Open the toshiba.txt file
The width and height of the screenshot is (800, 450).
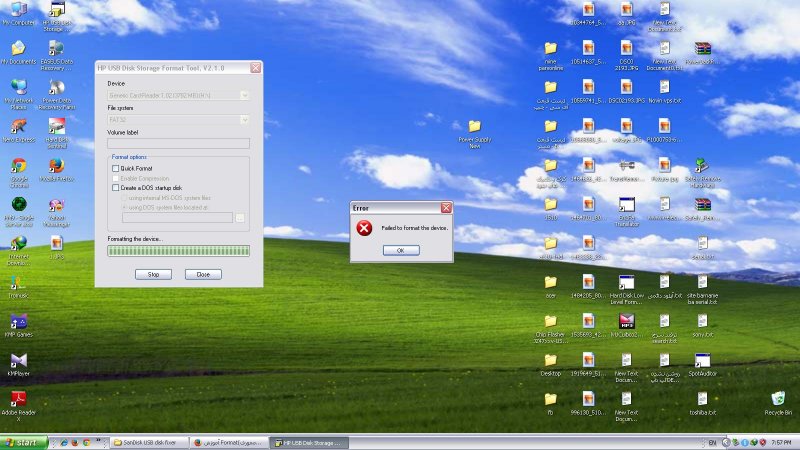click(x=703, y=404)
